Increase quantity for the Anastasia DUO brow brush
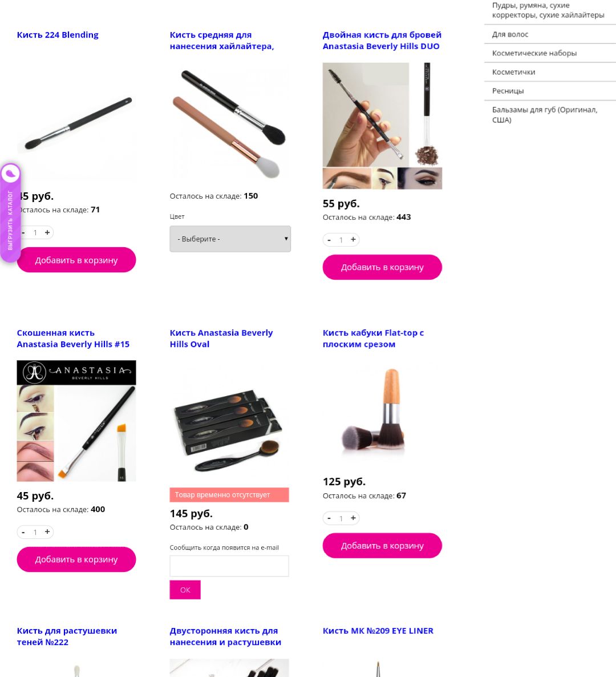Viewport: 616px width, 677px height. (353, 240)
